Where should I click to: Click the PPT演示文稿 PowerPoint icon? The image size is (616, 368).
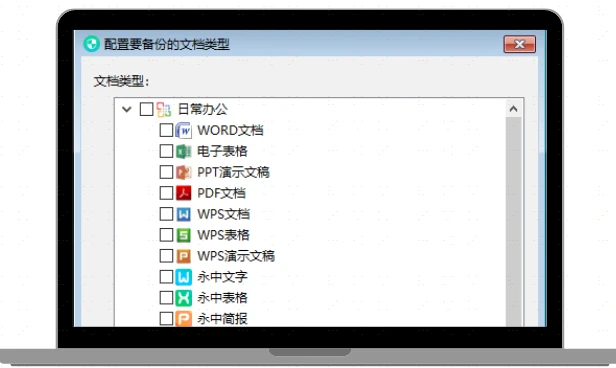(x=183, y=172)
